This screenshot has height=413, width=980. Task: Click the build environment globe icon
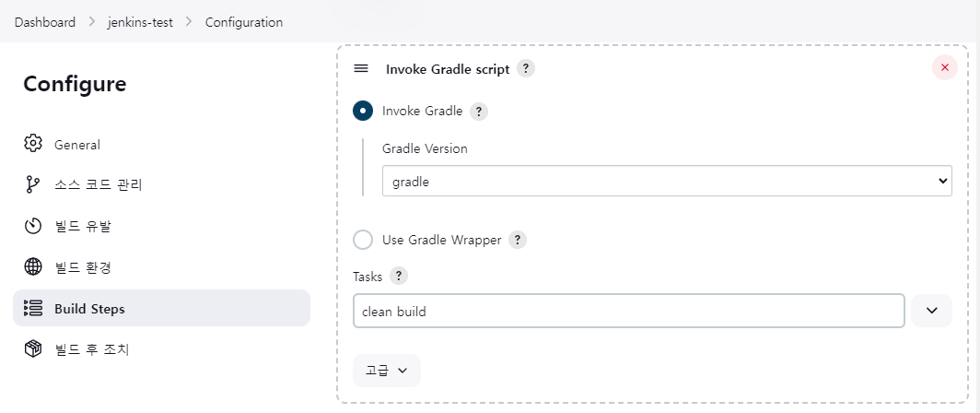33,267
